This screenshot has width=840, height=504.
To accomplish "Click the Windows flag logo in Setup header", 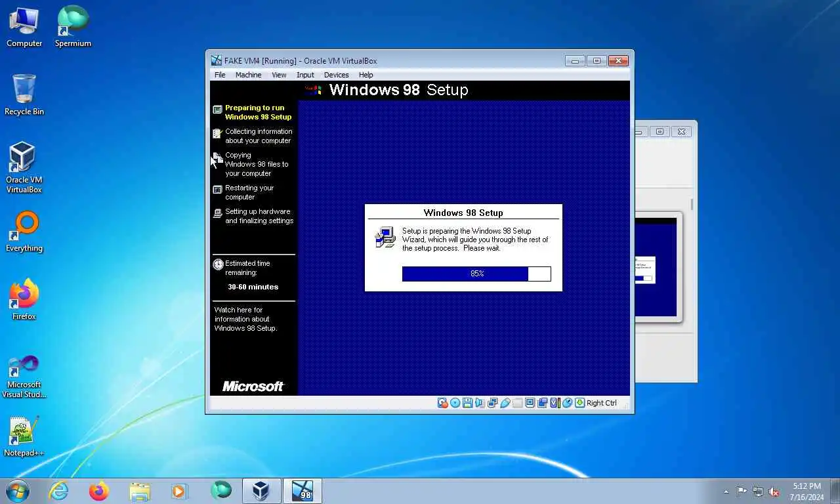I will 314,89.
